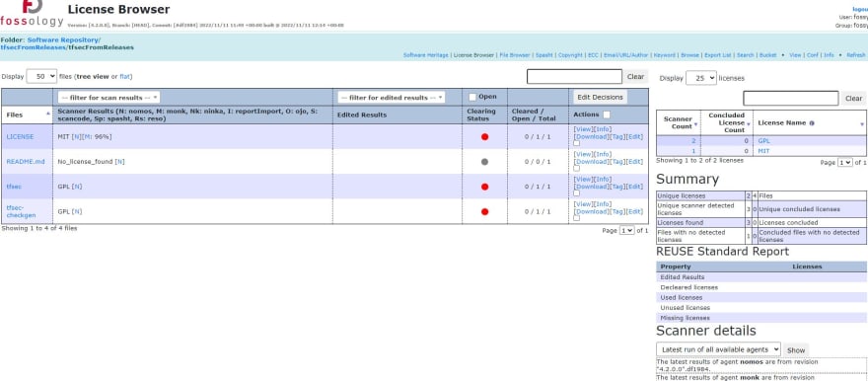Open the Browse menu item

tap(689, 55)
